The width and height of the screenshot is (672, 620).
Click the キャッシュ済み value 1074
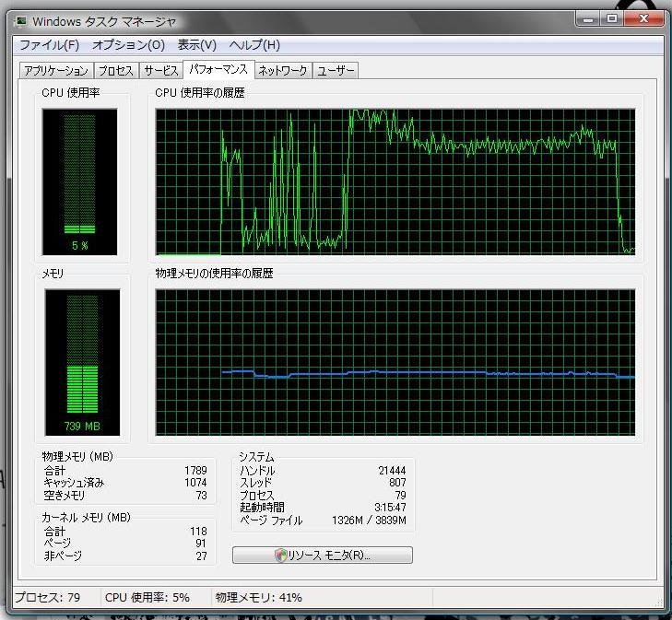(195, 483)
